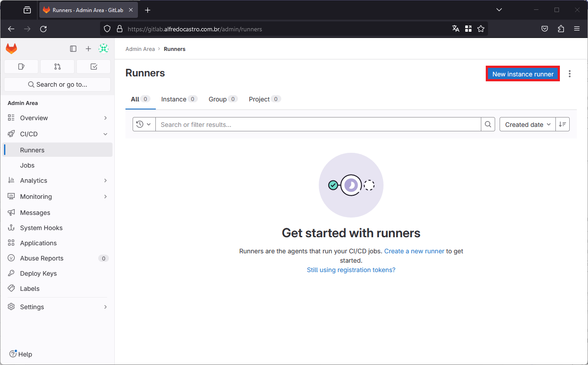Open the Firefox View icon in the tab bar
The height and width of the screenshot is (365, 588).
click(27, 10)
